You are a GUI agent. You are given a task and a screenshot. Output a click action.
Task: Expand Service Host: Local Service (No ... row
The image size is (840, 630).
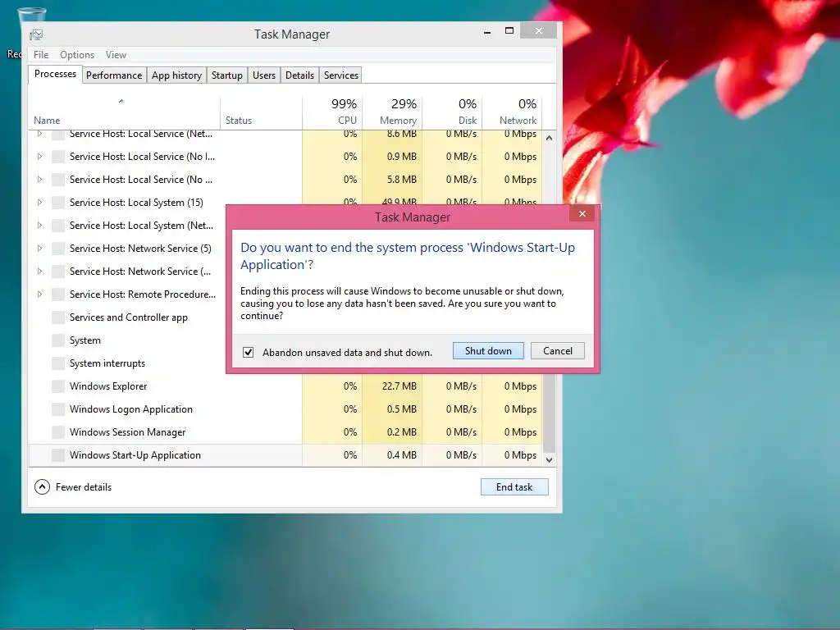point(39,180)
